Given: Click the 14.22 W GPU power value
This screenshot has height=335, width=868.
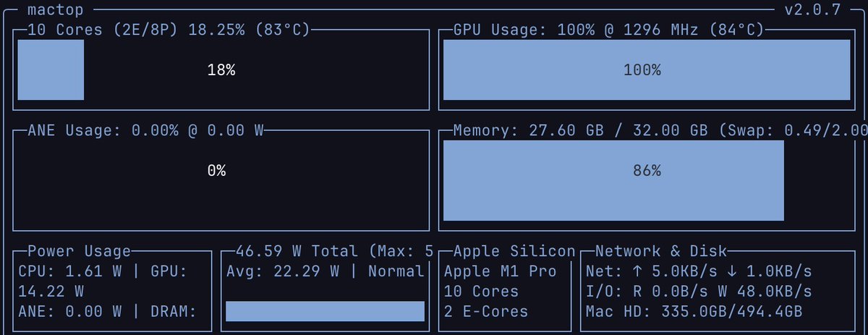Looking at the screenshot, I should (51, 292).
